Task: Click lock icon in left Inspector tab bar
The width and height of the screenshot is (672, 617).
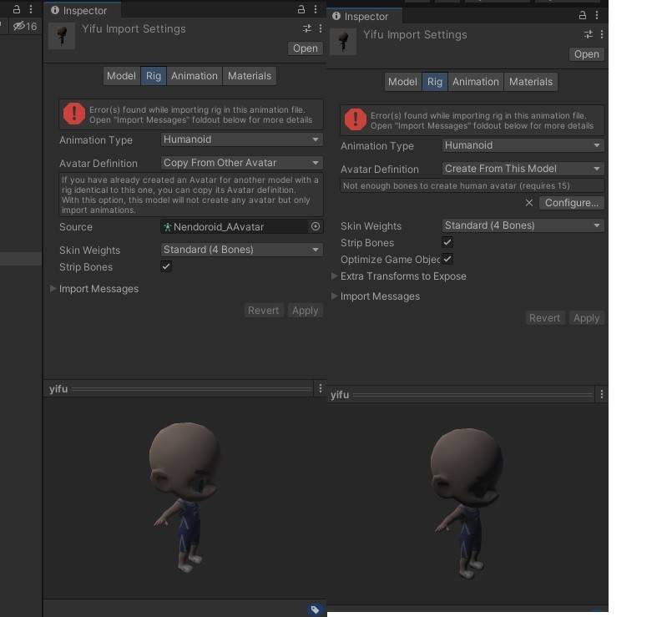Action: pyautogui.click(x=301, y=9)
